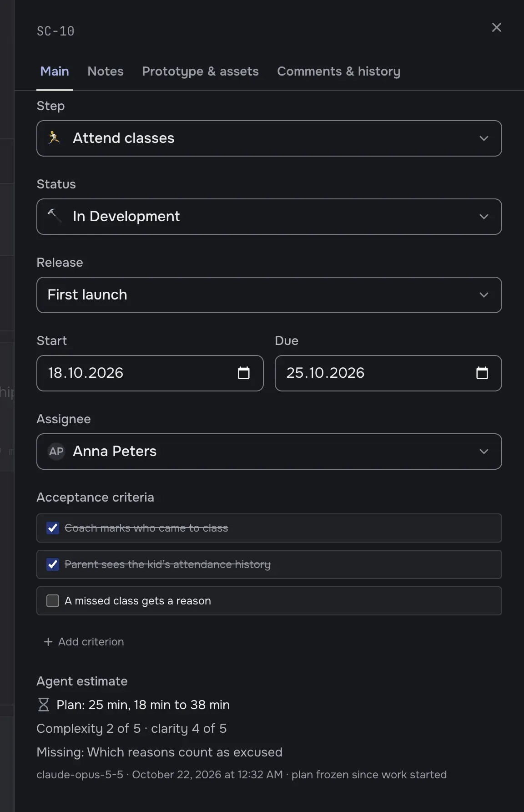
Task: Open the Start date calendar picker
Action: click(x=244, y=373)
